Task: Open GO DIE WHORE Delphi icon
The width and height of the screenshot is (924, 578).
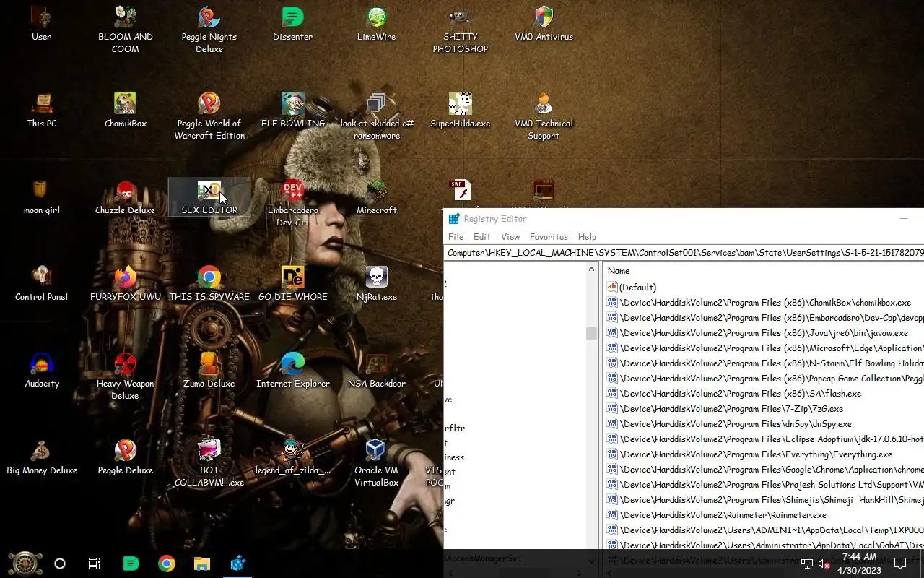Action: (x=292, y=284)
